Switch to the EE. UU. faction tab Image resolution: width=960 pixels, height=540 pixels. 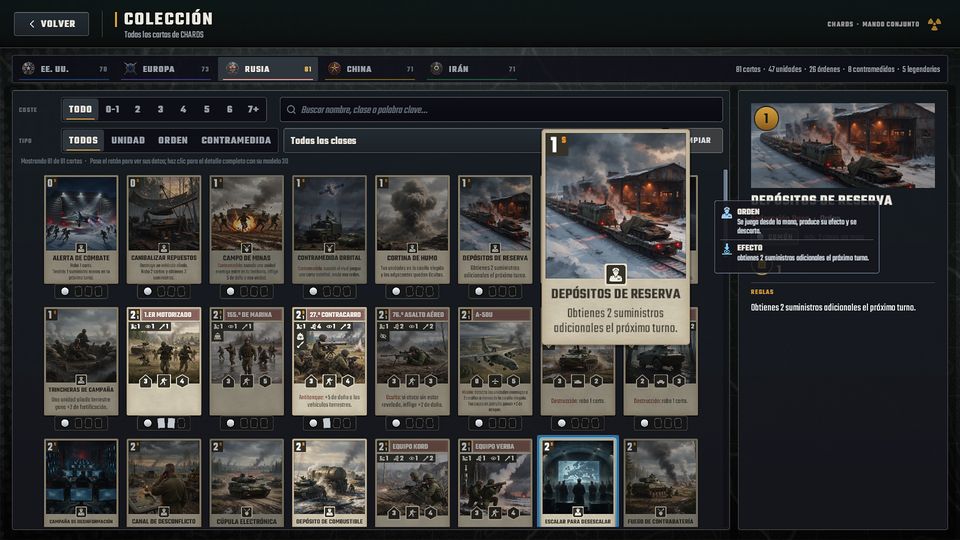tap(64, 69)
